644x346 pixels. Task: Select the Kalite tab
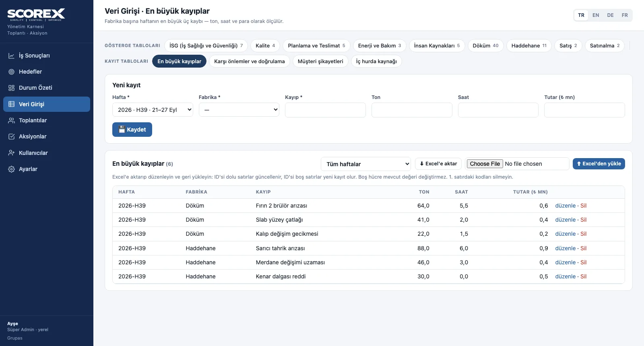265,46
